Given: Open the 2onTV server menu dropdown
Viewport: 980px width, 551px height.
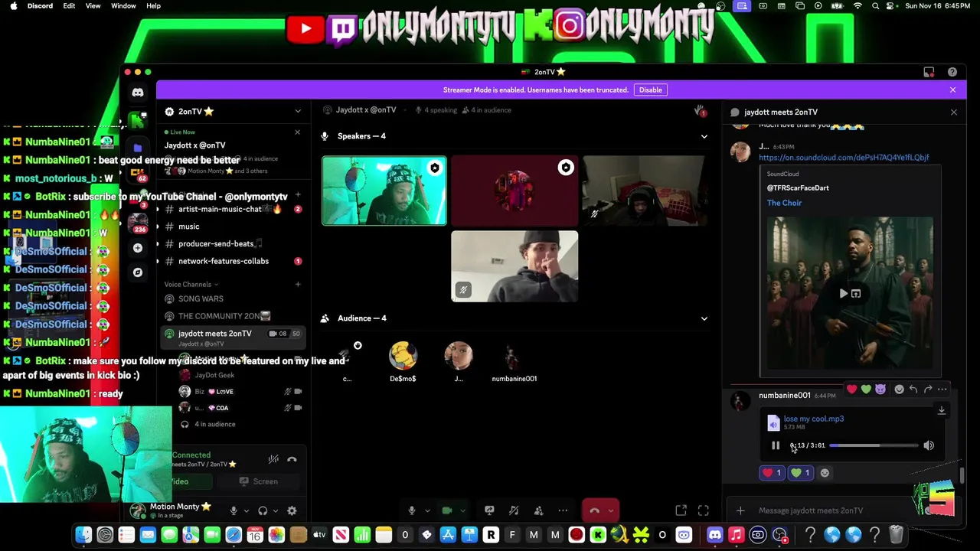Looking at the screenshot, I should pyautogui.click(x=298, y=112).
